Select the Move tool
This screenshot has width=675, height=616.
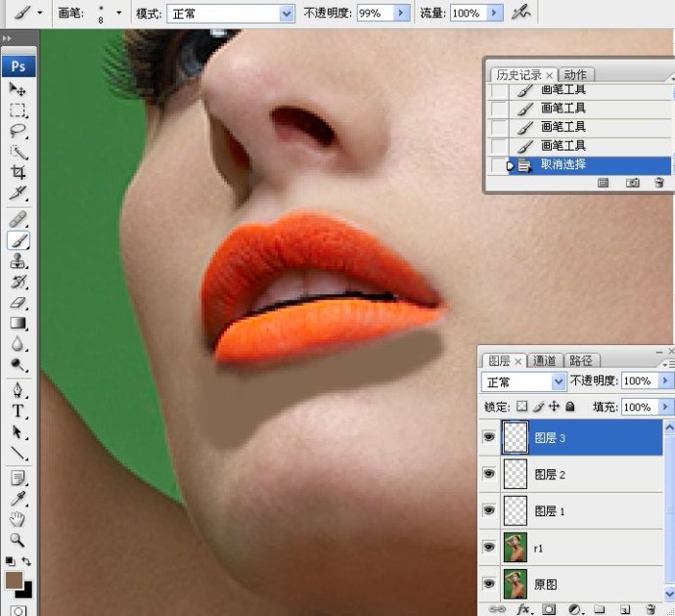click(18, 89)
